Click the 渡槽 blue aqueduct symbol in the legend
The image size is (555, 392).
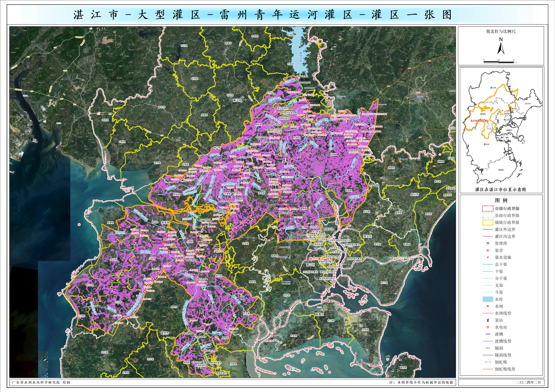tap(488, 334)
